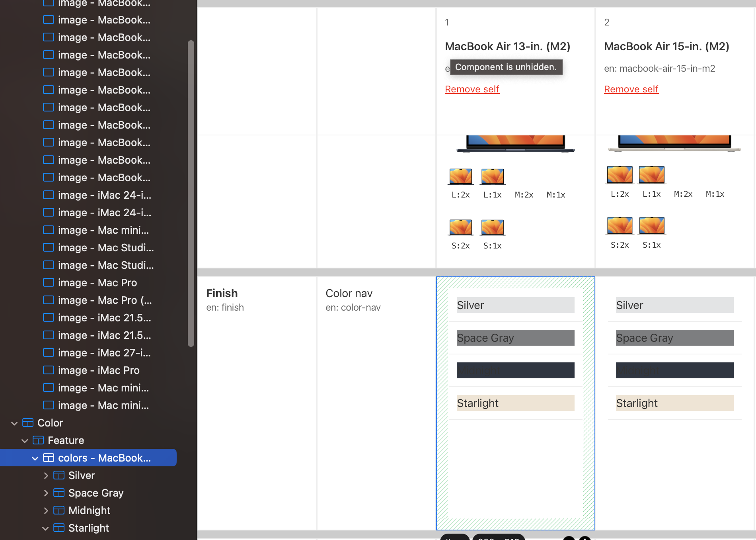Select the Color label in the tree

click(x=50, y=423)
